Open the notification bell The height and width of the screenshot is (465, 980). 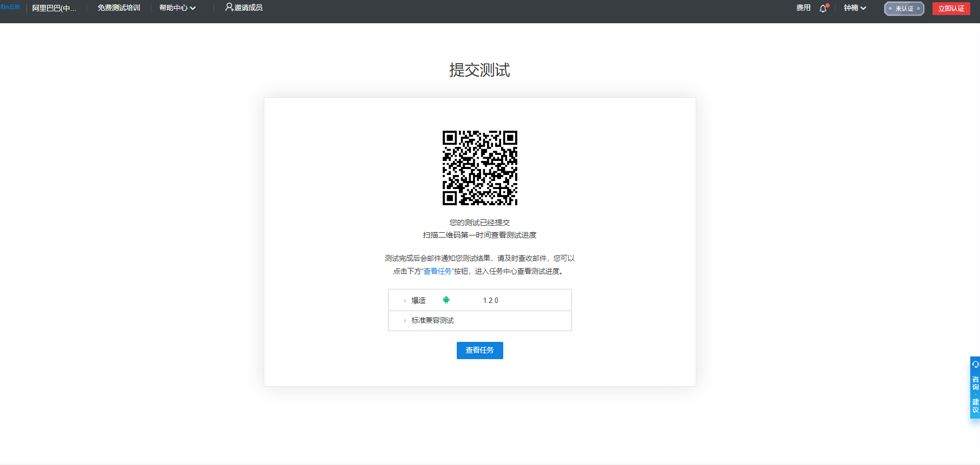point(824,8)
